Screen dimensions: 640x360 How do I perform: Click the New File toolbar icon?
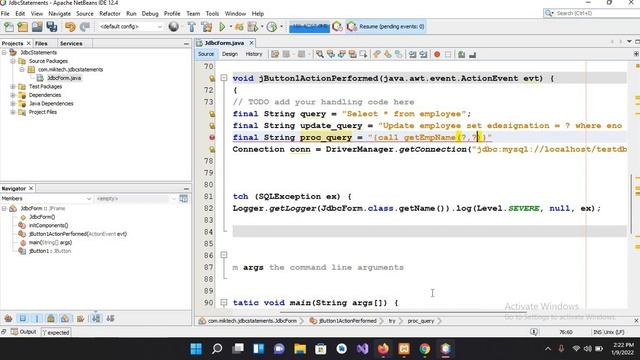point(9,27)
